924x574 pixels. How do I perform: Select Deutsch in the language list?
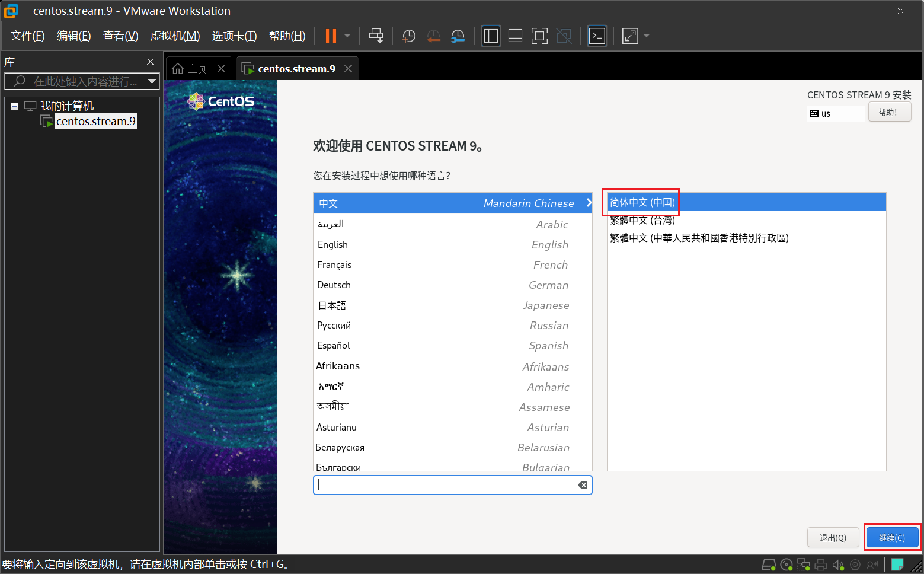pos(453,285)
